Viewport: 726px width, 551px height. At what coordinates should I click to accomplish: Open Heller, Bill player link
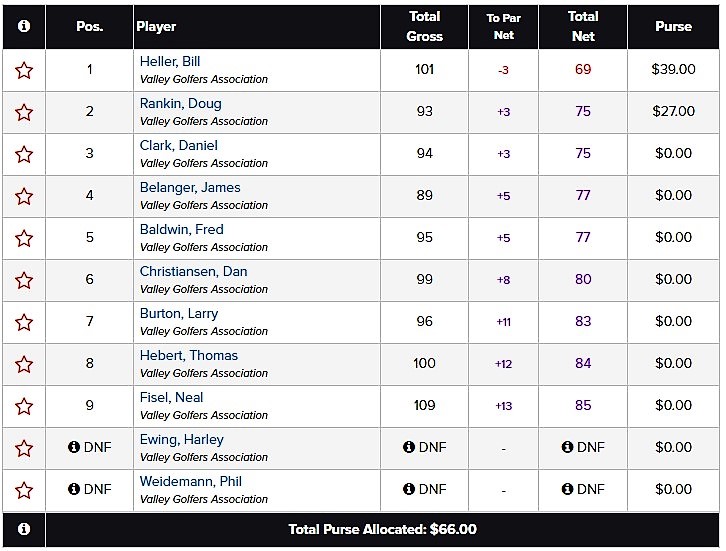(x=170, y=62)
